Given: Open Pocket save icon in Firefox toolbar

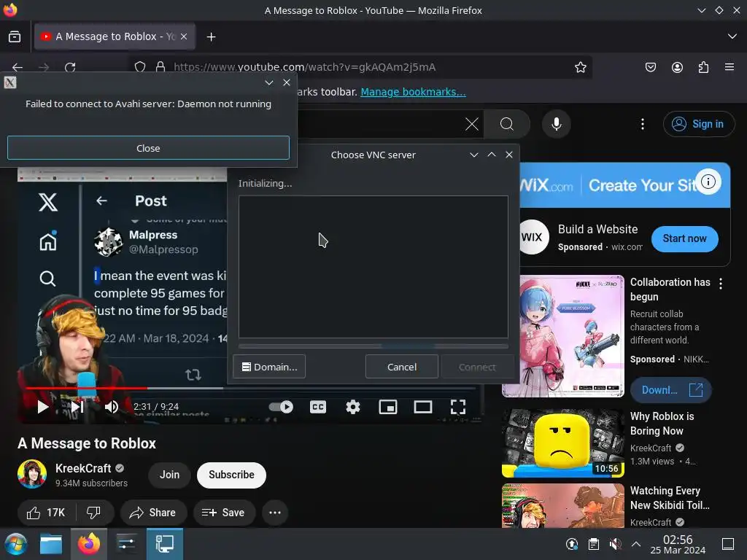Looking at the screenshot, I should click(x=650, y=67).
